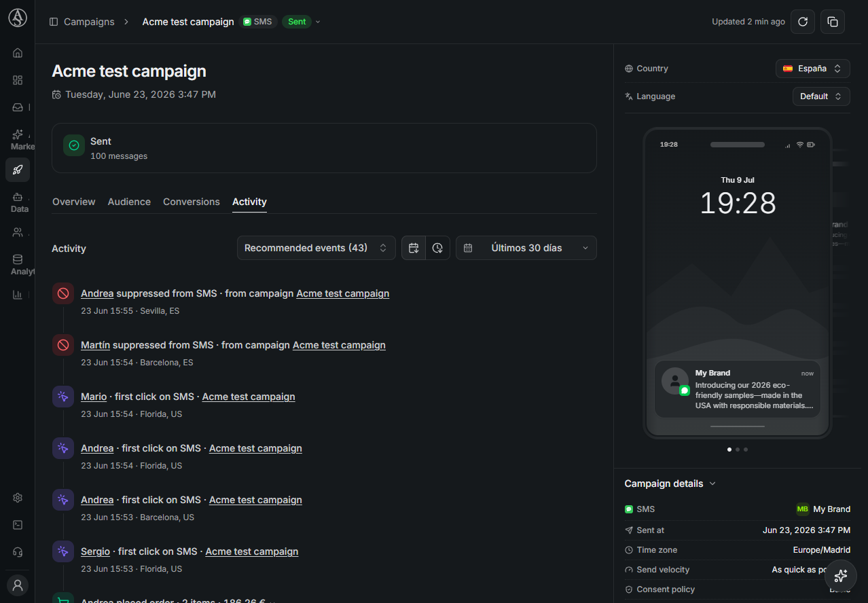Open the Recommended events (43) dropdown

(317, 248)
